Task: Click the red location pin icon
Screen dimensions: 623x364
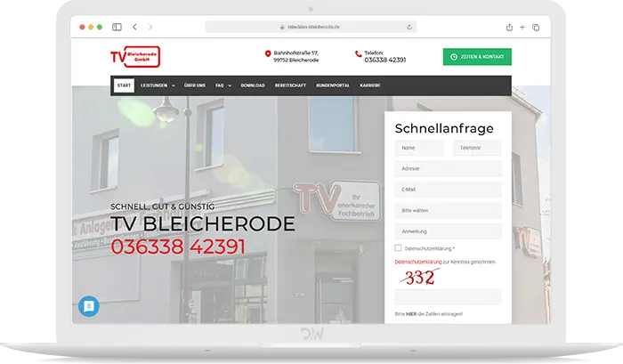Action: 268,53
